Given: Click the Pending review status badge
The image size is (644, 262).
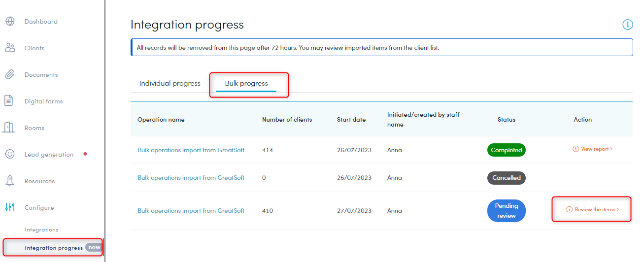Looking at the screenshot, I should 507,211.
